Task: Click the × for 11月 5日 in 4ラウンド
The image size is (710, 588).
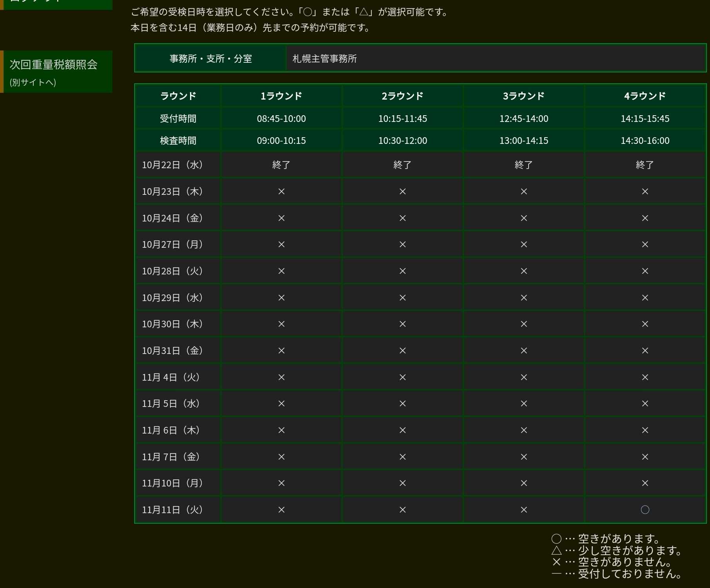Action: pos(645,403)
